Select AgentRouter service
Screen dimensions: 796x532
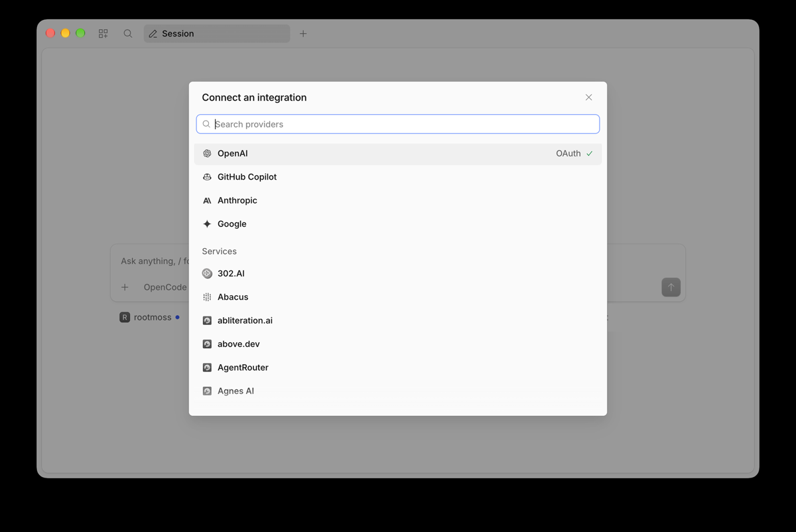(x=398, y=367)
